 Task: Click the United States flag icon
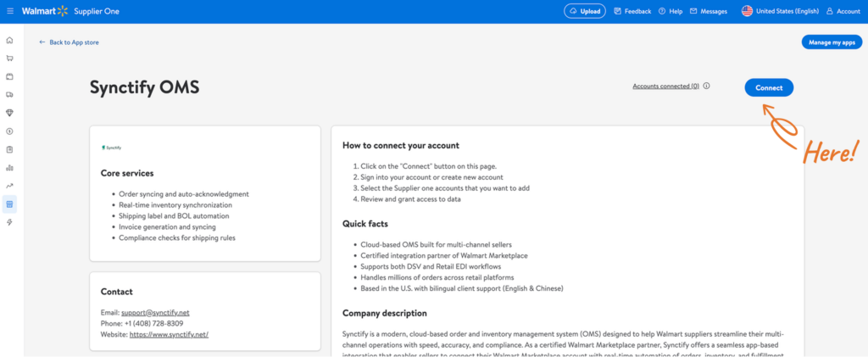pos(748,11)
